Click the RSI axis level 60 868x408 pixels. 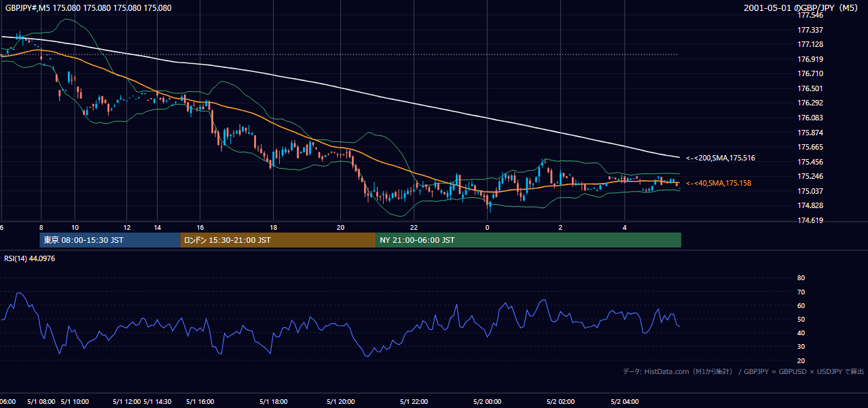tap(801, 305)
